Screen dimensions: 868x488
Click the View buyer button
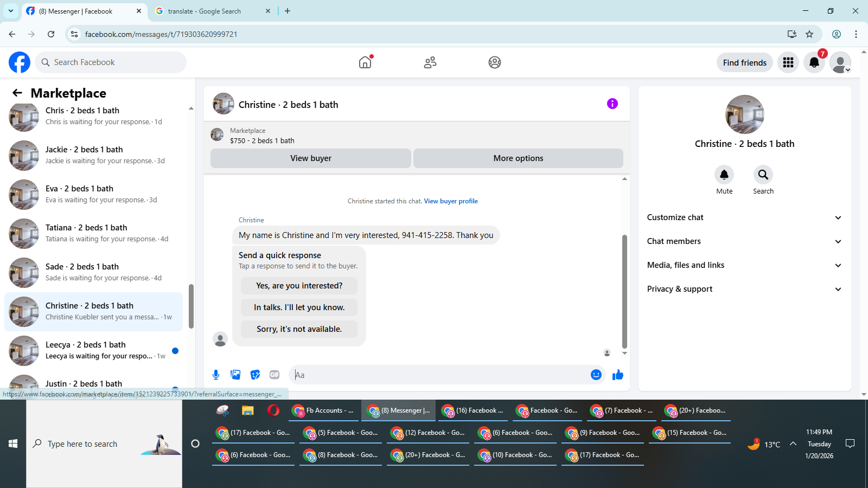point(311,158)
